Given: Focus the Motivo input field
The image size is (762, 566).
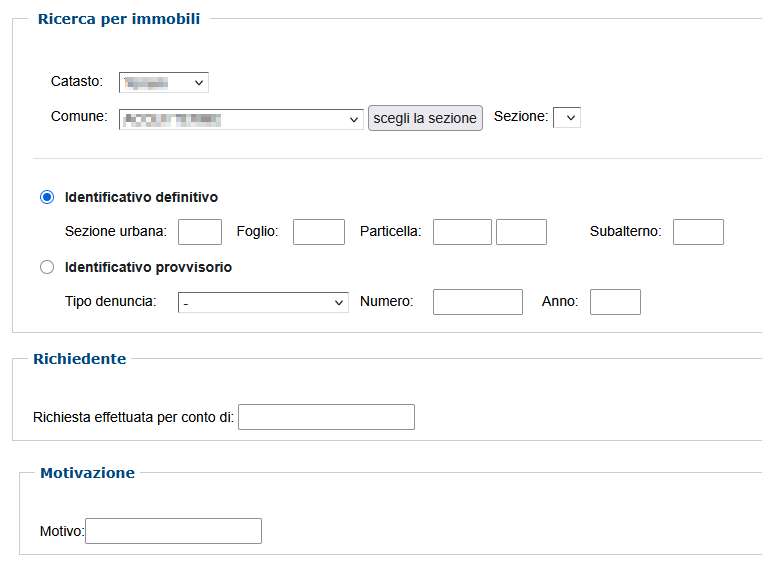Looking at the screenshot, I should click(x=173, y=531).
